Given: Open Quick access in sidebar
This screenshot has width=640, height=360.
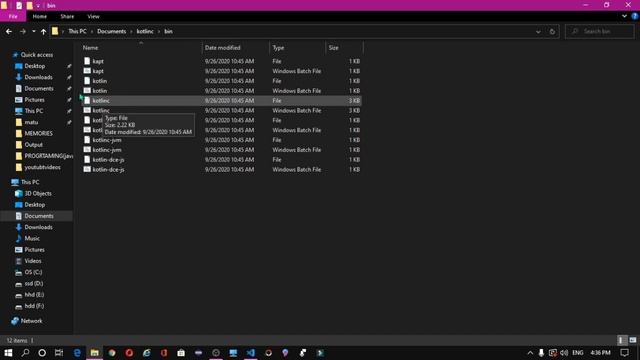Looking at the screenshot, I should [37, 55].
